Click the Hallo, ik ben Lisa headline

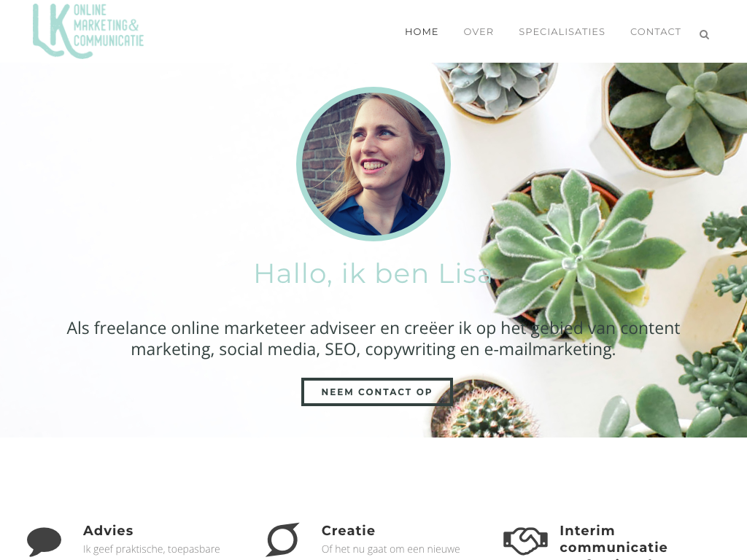pyautogui.click(x=373, y=274)
